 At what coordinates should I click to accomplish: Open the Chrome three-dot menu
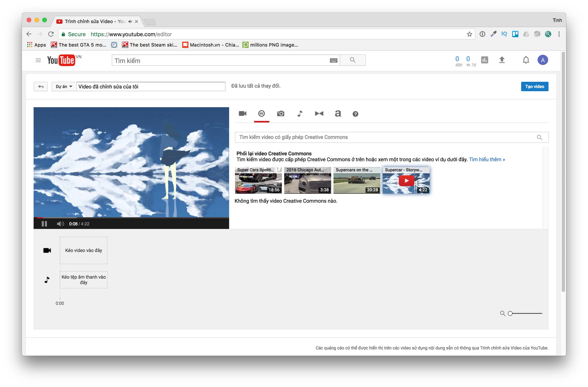pos(559,34)
